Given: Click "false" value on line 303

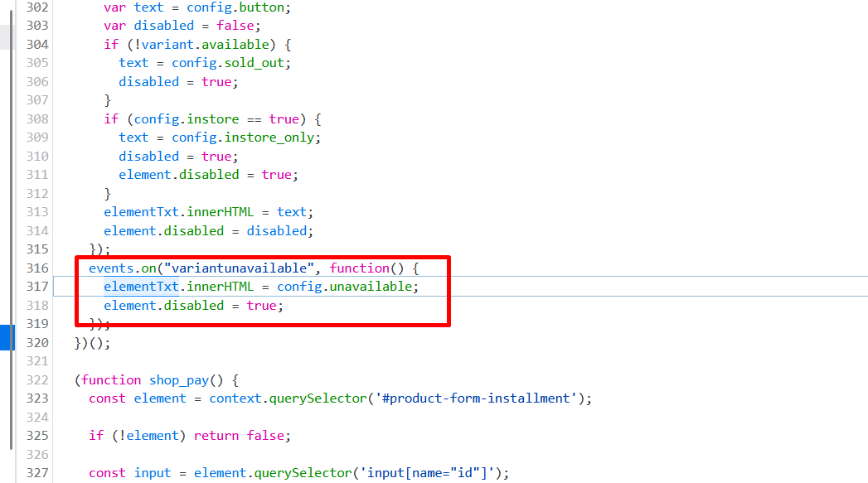Looking at the screenshot, I should point(235,26).
